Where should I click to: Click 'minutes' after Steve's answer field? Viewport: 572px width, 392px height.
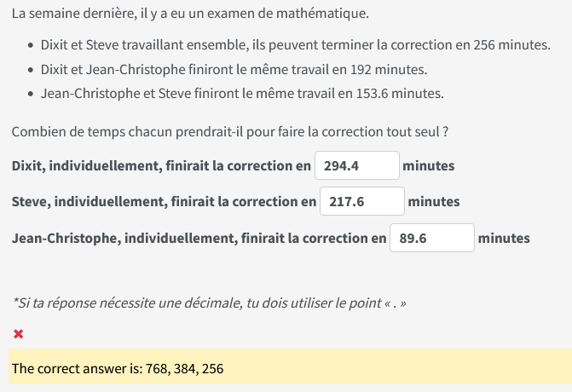click(434, 202)
